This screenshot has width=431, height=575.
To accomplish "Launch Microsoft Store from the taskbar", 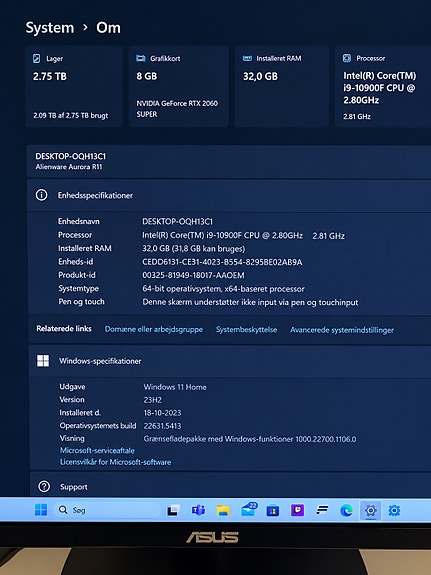I will click(273, 510).
